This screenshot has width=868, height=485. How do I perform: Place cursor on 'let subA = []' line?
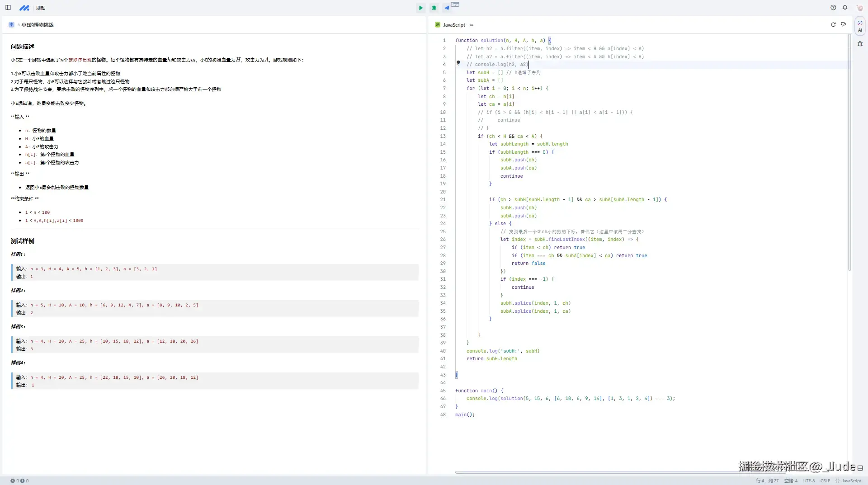click(x=485, y=80)
